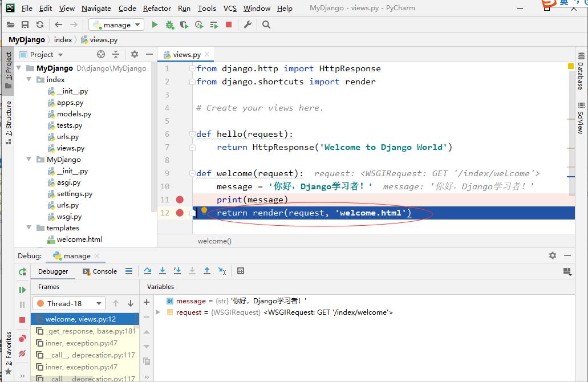The image size is (588, 382).
Task: Hide the Project panel with the minus icon
Action: coord(149,54)
